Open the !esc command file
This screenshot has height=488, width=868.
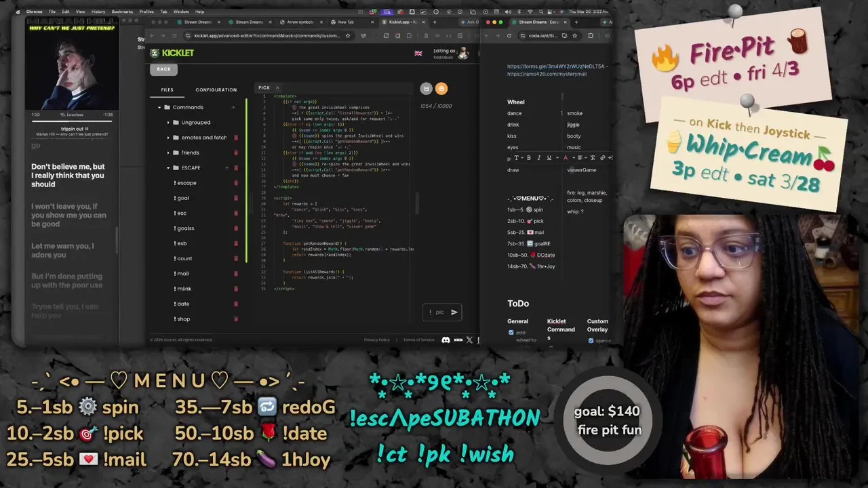pyautogui.click(x=180, y=213)
